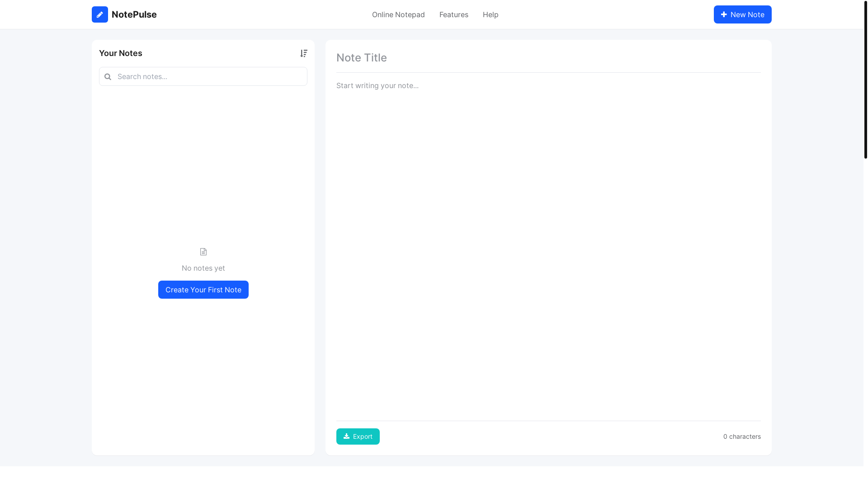Image resolution: width=868 pixels, height=488 pixels.
Task: Open the Help menu link
Action: (x=491, y=14)
